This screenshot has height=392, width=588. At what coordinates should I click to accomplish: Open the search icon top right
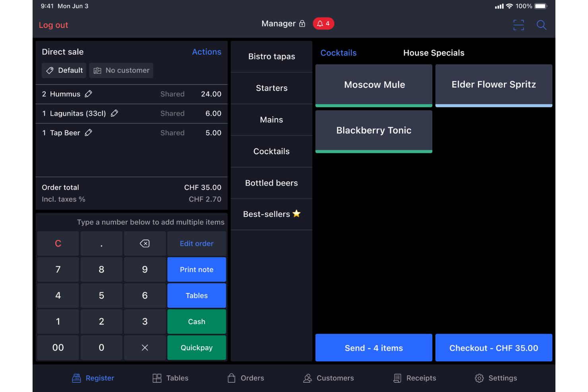tap(542, 25)
